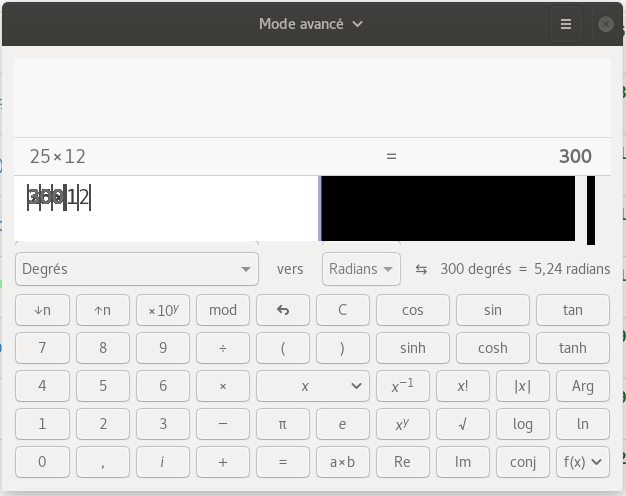Click the open parenthesis key
Screen dimensions: 626x496
(x=283, y=348)
